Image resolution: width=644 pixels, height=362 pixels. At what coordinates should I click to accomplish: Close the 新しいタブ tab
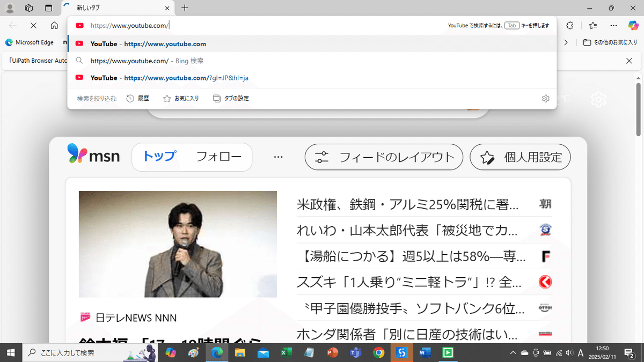point(167,8)
